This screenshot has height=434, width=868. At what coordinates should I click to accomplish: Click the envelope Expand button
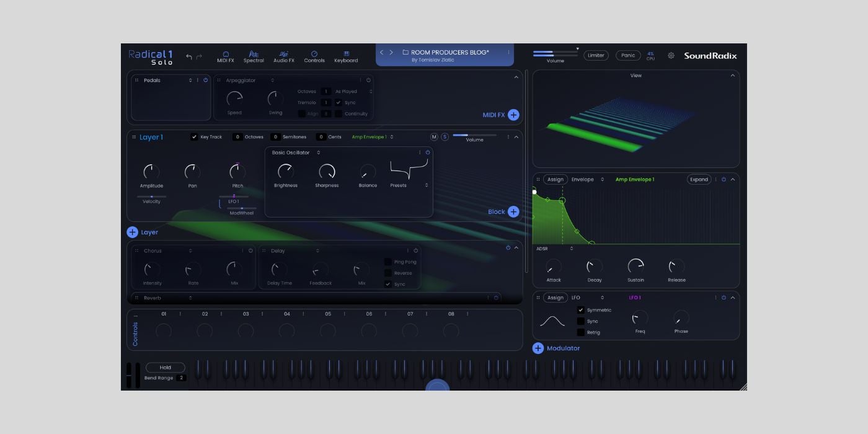[699, 179]
